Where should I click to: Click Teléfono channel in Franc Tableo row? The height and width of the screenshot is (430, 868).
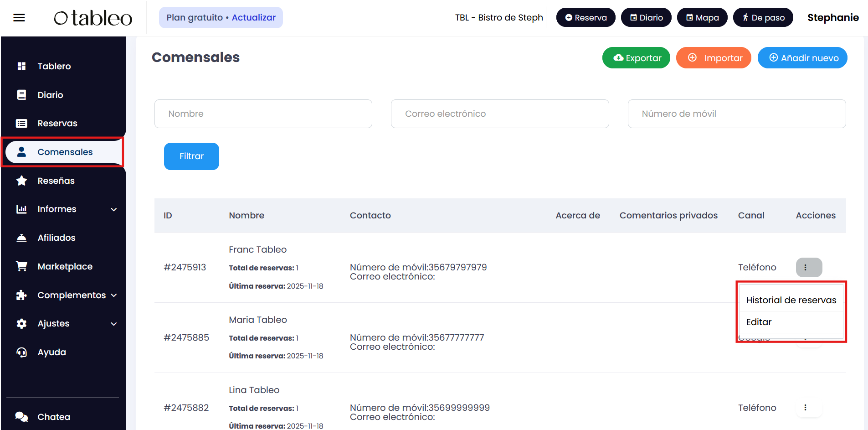coord(757,268)
